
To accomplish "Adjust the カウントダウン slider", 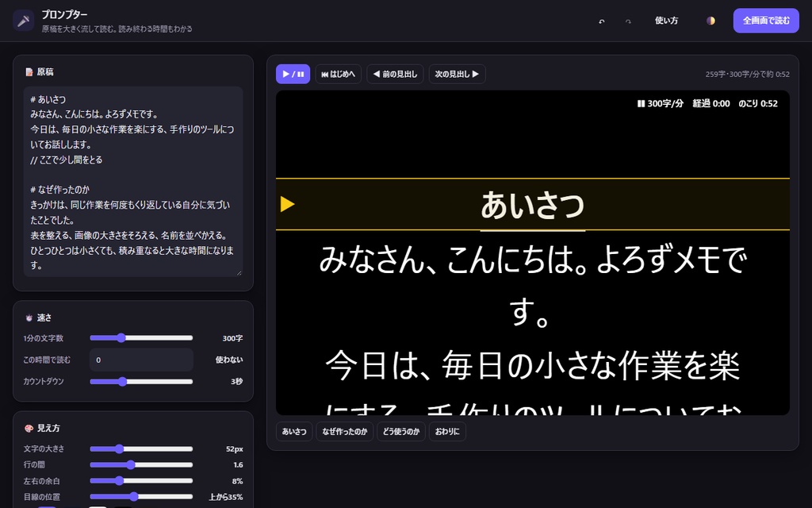I will click(141, 382).
